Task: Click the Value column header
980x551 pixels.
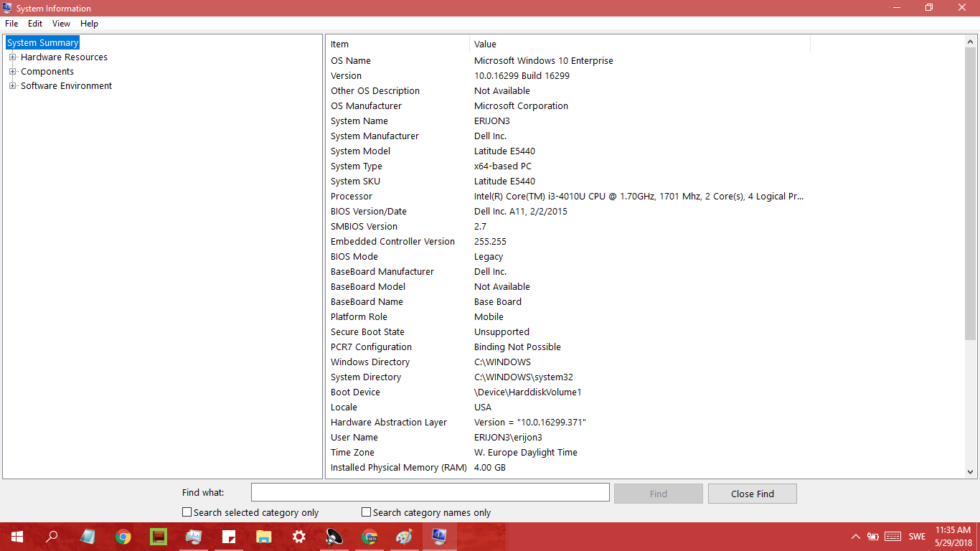Action: [x=640, y=44]
